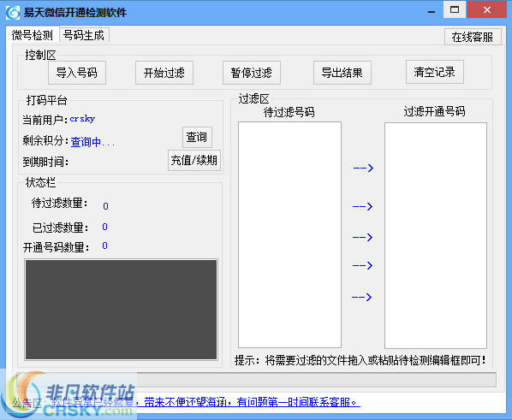Screen dimensions: 512x420
Task: Clear records with 清空记录
Action: (x=435, y=72)
